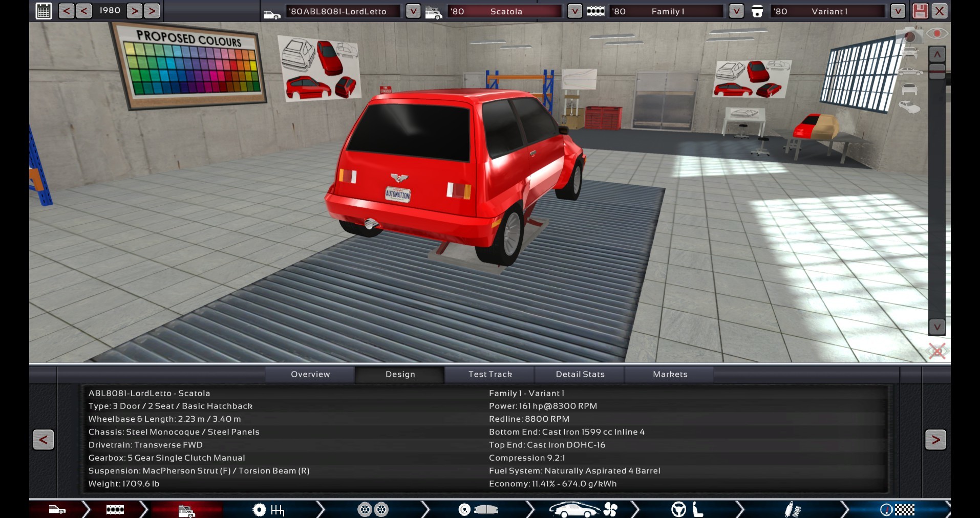Open the gearbox and drivetrain step
This screenshot has width=980, height=518.
tap(269, 510)
